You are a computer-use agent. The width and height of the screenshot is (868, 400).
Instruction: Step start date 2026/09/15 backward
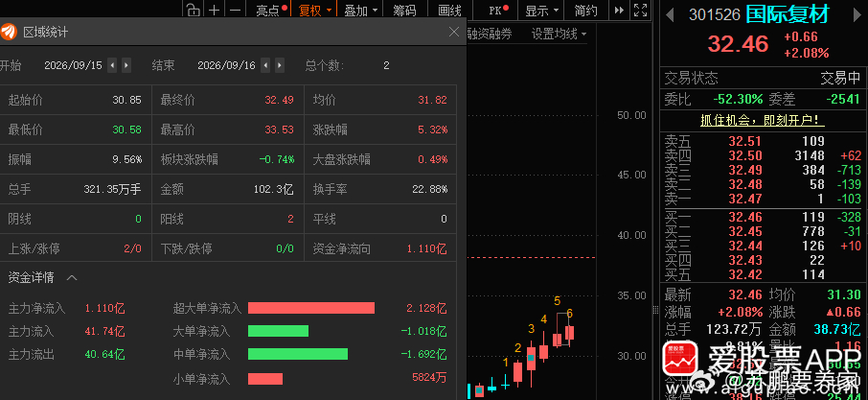[112, 65]
